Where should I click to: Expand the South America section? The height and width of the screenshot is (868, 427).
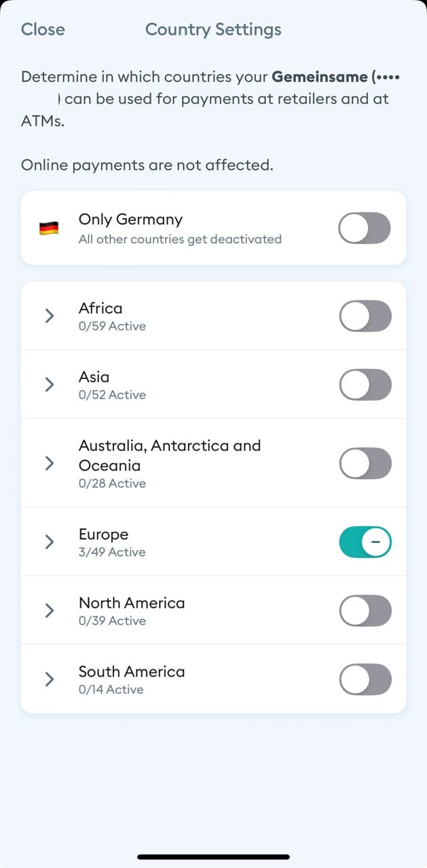click(x=48, y=679)
